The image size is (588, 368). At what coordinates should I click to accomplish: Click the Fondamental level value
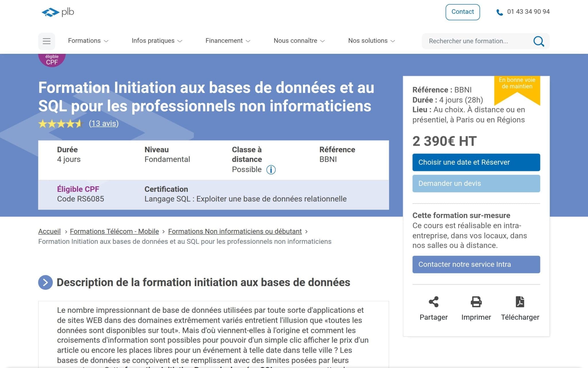click(167, 159)
